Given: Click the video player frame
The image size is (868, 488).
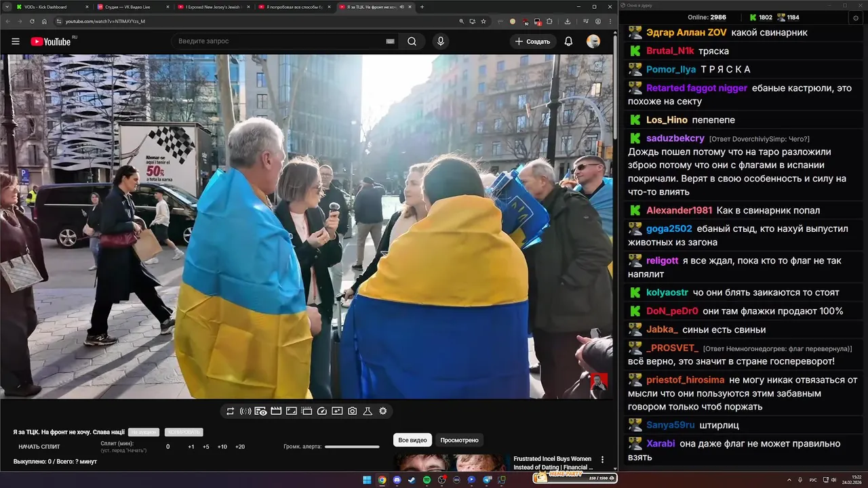Looking at the screenshot, I should point(307,226).
